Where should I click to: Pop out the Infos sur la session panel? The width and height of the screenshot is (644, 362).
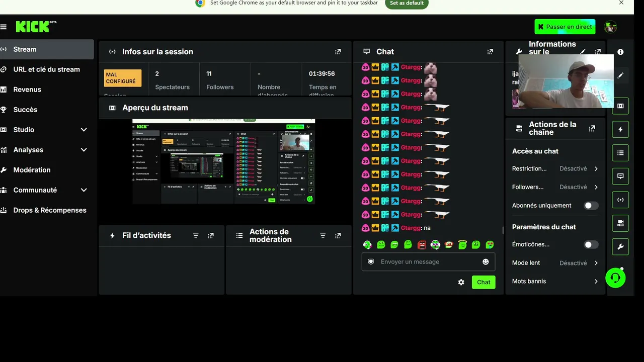338,51
